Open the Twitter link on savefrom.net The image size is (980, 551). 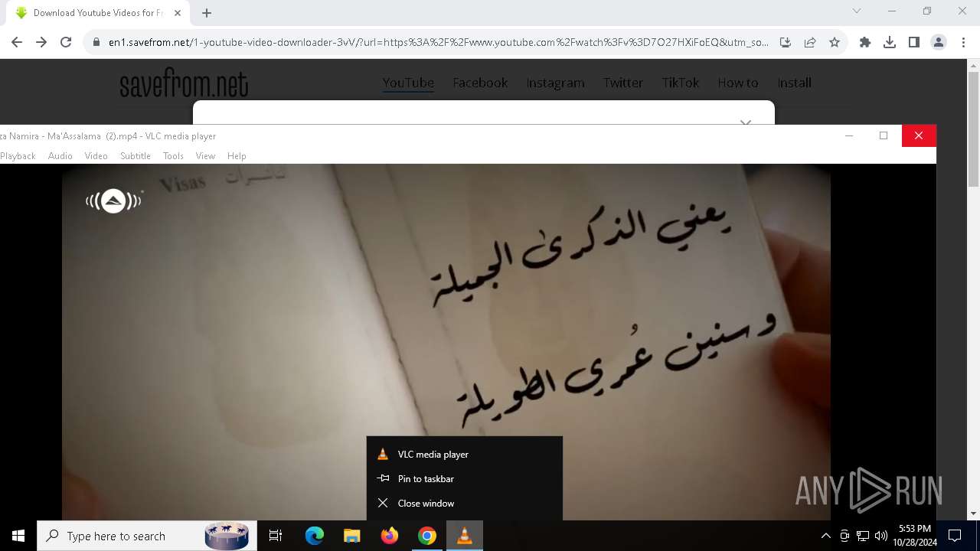click(622, 83)
